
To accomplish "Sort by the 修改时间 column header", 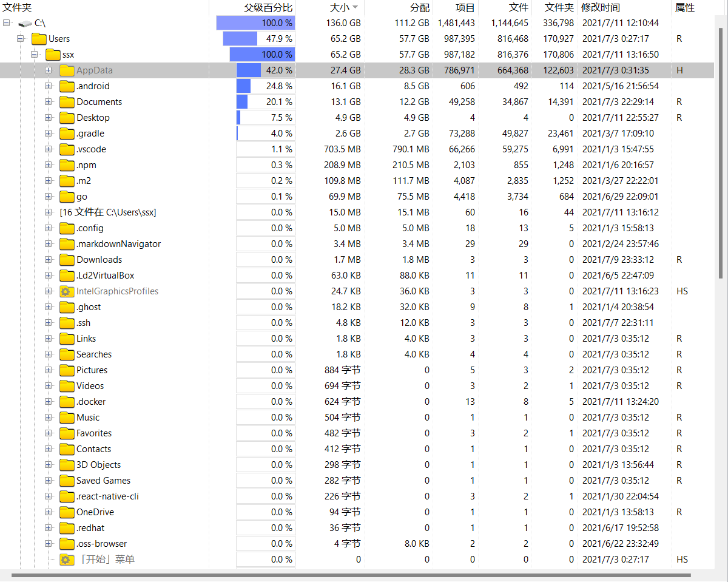I will pyautogui.click(x=601, y=7).
